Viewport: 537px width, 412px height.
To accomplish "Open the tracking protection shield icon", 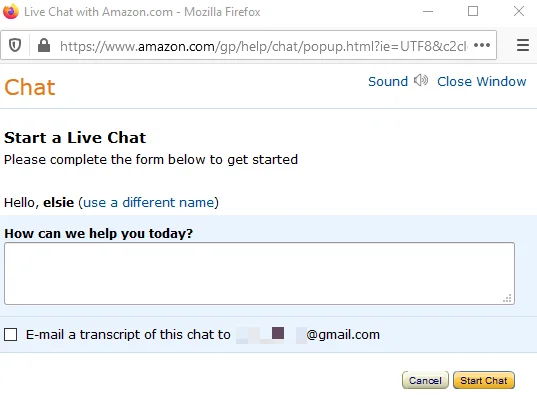I will [x=15, y=45].
